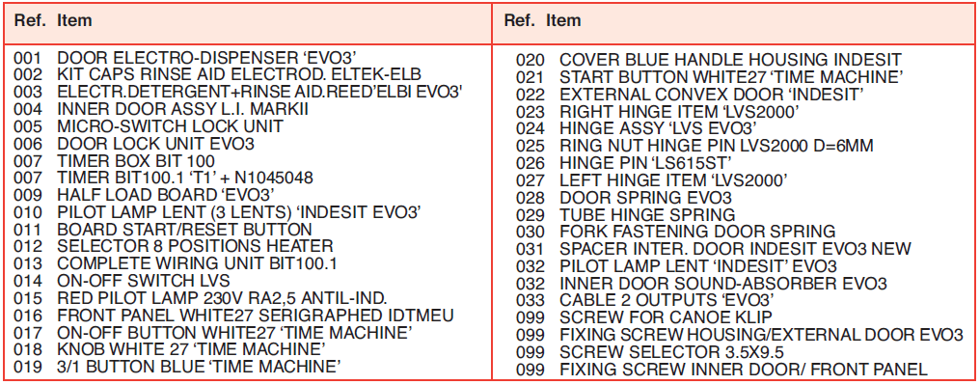This screenshot has width=980, height=385.
Task: Click the right column Item header
Action: coord(563,20)
